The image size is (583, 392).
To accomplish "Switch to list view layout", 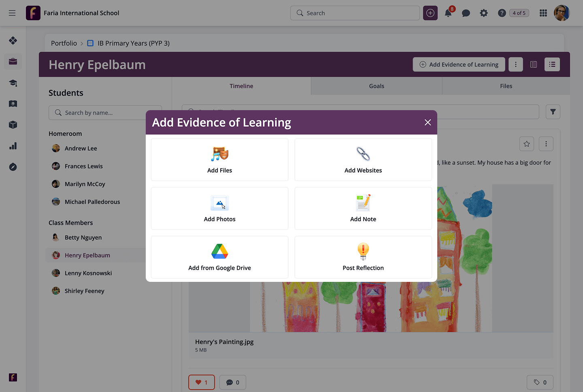I will [552, 64].
